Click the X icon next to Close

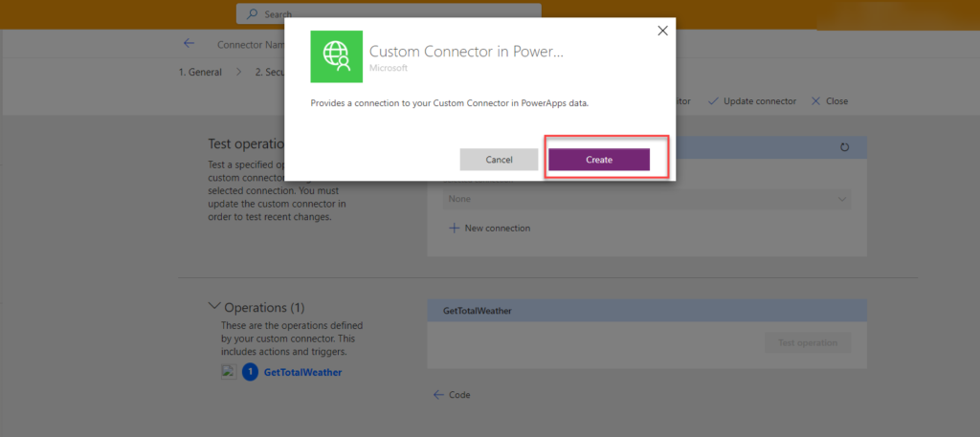(x=815, y=101)
